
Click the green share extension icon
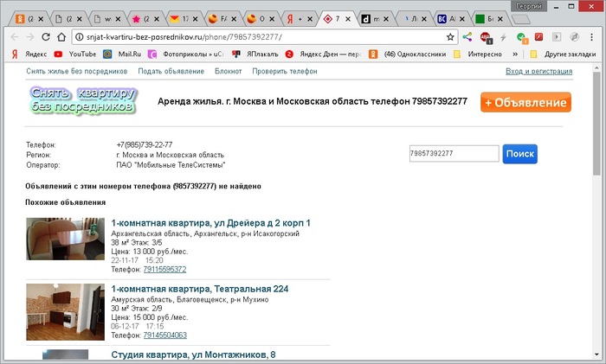[x=467, y=37]
